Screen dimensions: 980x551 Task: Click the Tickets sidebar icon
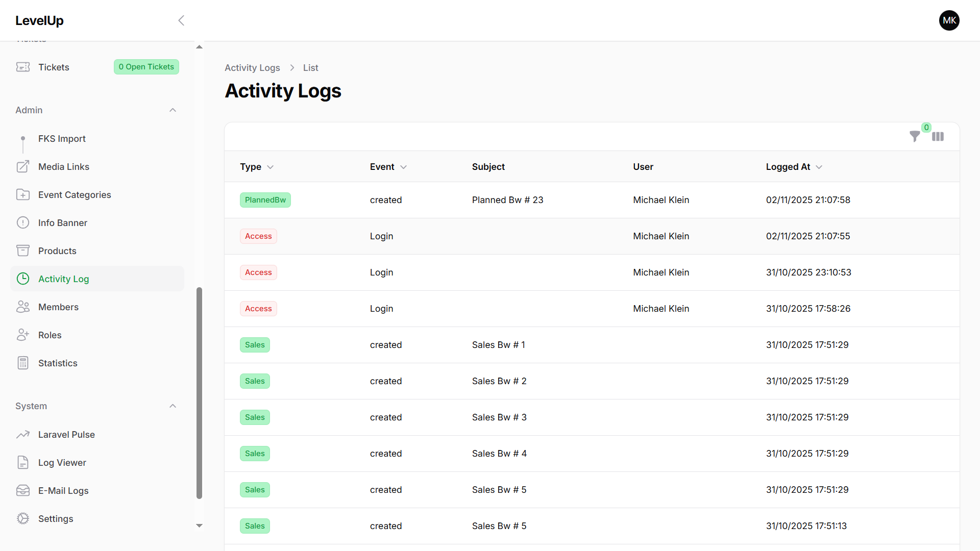coord(23,67)
